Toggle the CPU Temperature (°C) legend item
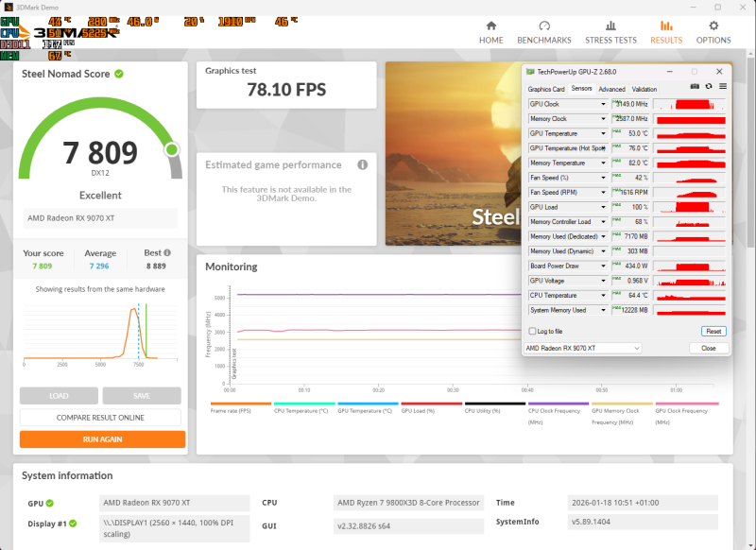Viewport: 756px width, 550px height. [304, 408]
